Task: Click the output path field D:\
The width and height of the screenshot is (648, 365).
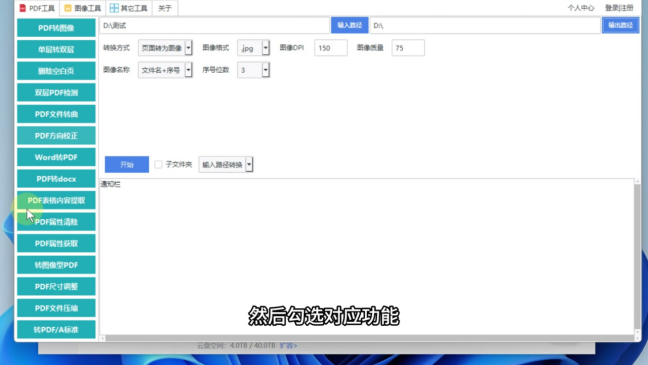Action: point(485,26)
